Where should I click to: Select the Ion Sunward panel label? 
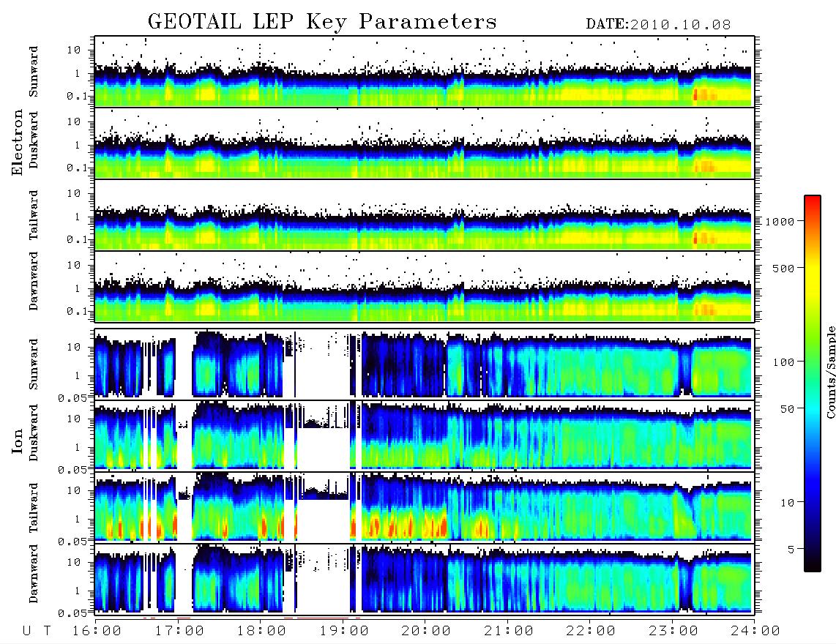point(34,364)
